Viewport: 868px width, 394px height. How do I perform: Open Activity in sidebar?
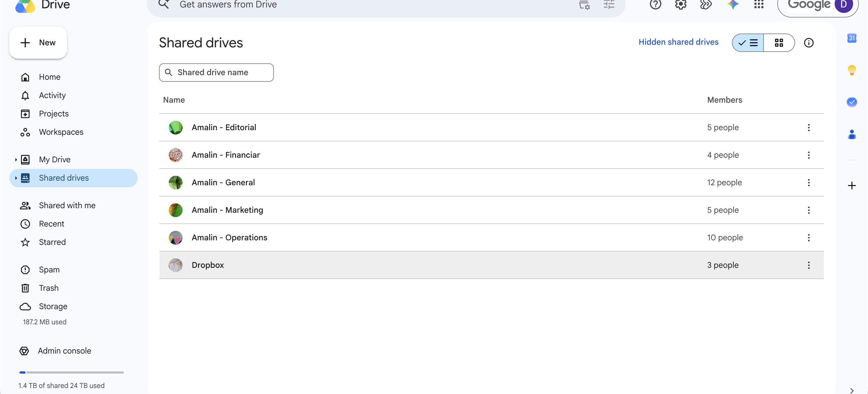(x=73, y=96)
